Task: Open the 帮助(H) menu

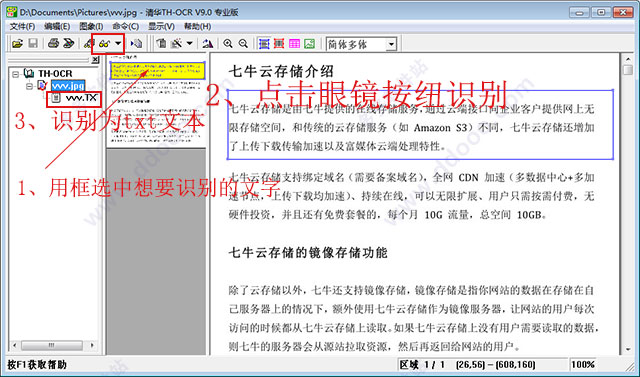Action: (198, 27)
